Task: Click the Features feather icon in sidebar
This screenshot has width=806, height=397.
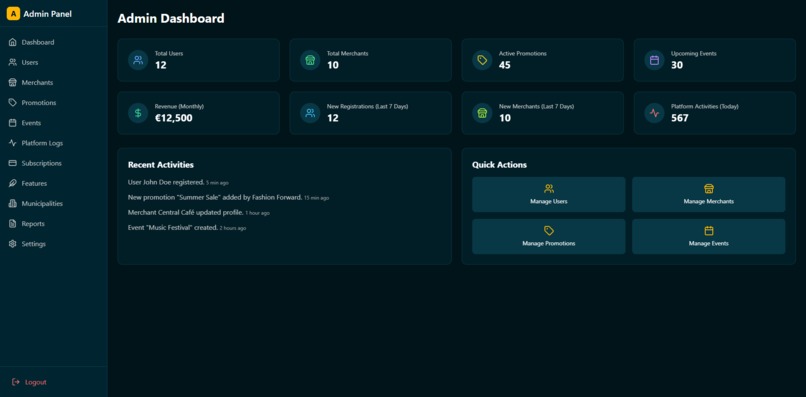Action: click(x=13, y=183)
